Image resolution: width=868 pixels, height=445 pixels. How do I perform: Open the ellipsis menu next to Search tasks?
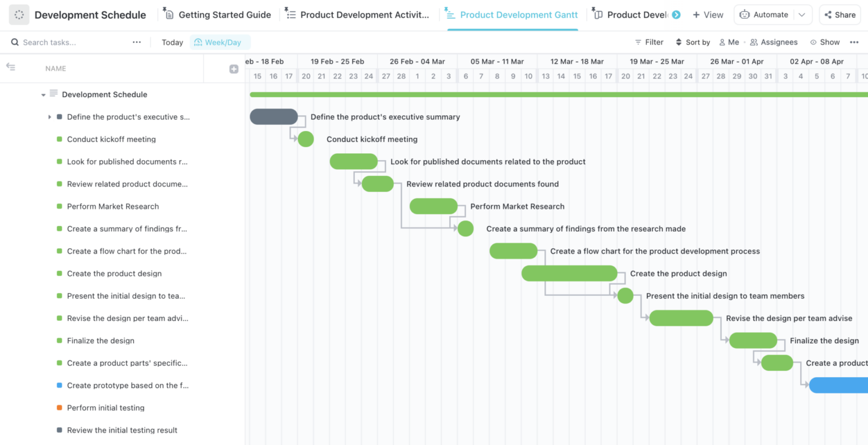tap(136, 42)
